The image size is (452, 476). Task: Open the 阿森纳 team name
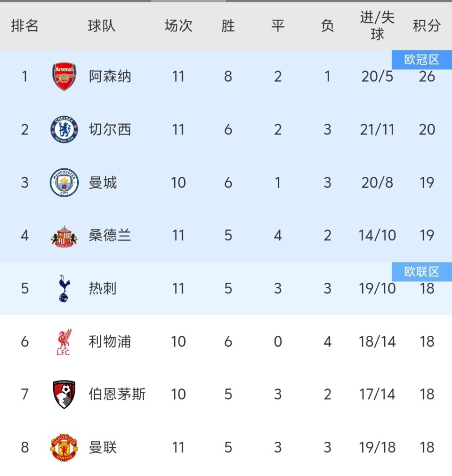[x=110, y=77]
